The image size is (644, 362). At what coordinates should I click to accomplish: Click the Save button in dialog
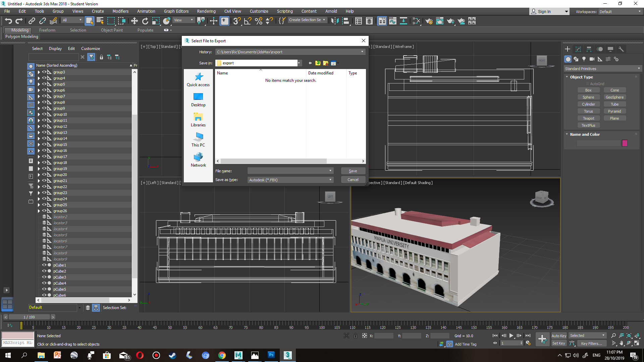(x=353, y=171)
